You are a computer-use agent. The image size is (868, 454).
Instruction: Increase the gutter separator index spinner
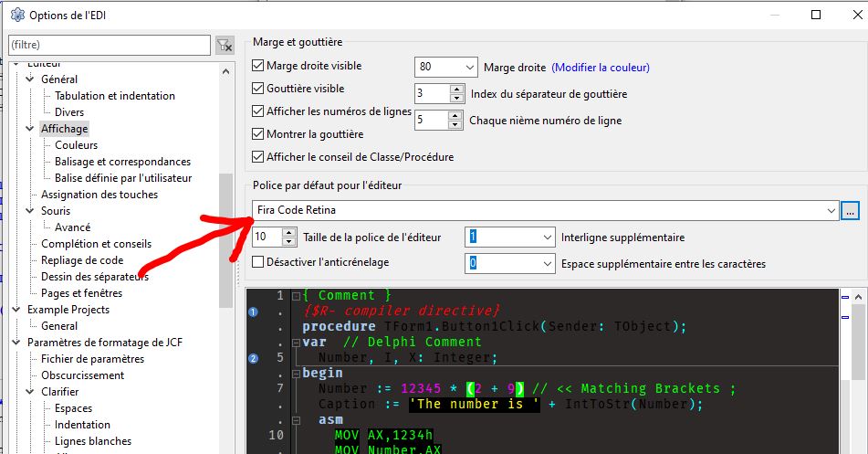456,89
